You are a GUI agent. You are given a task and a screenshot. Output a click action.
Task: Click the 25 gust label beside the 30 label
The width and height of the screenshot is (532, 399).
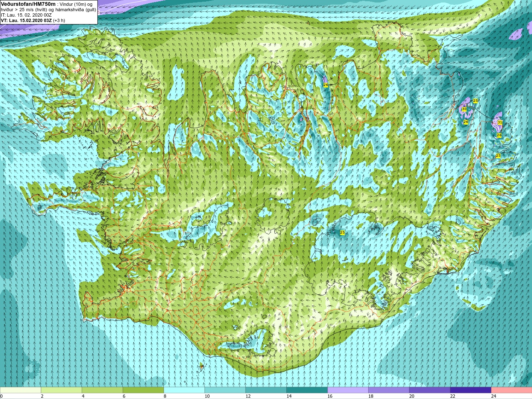tap(475, 101)
